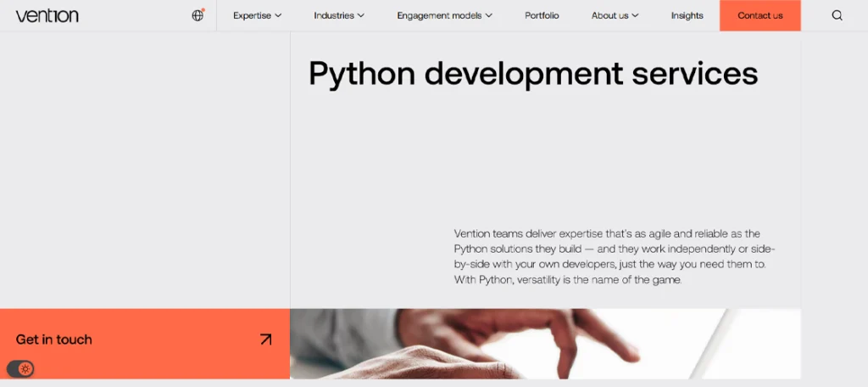The width and height of the screenshot is (868, 387).
Task: Select the Engagement models menu label
Action: (x=439, y=15)
